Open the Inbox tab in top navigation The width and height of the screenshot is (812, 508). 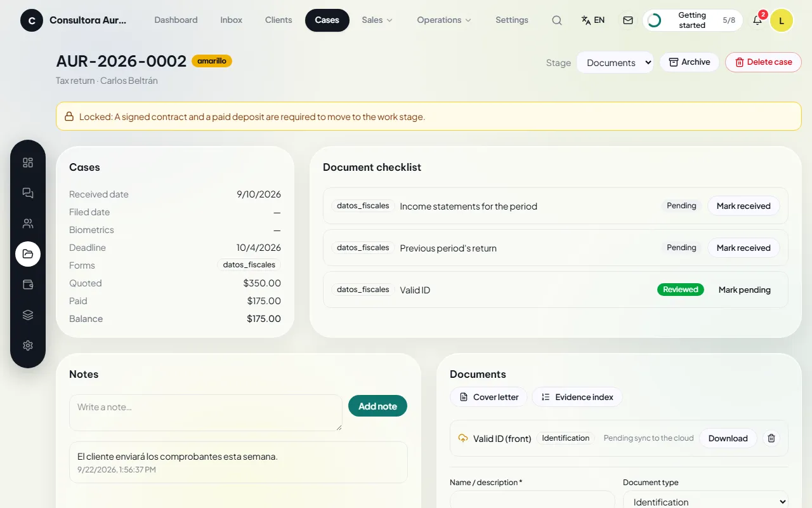click(x=232, y=20)
